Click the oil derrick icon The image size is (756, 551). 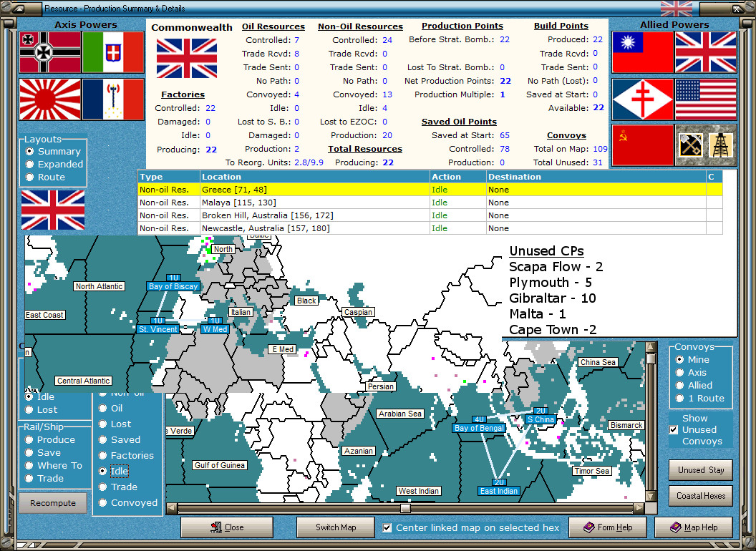[721, 145]
